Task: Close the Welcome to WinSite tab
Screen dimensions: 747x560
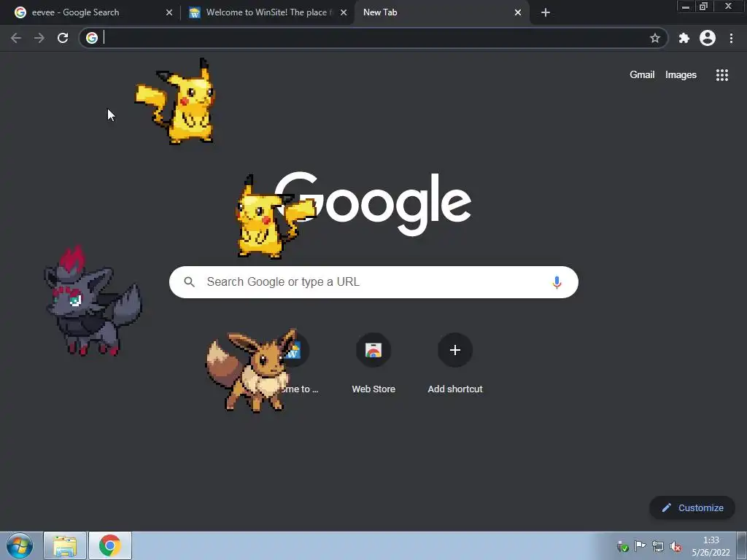Action: [x=344, y=12]
